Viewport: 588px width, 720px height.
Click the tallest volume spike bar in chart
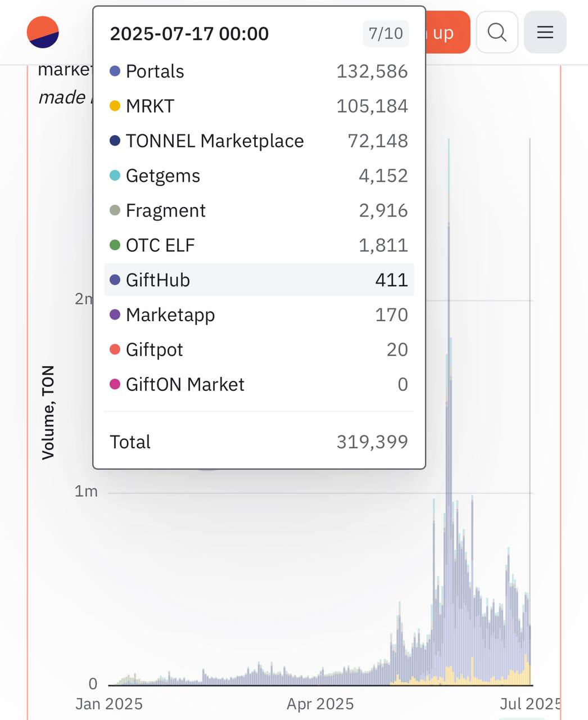coord(449,411)
